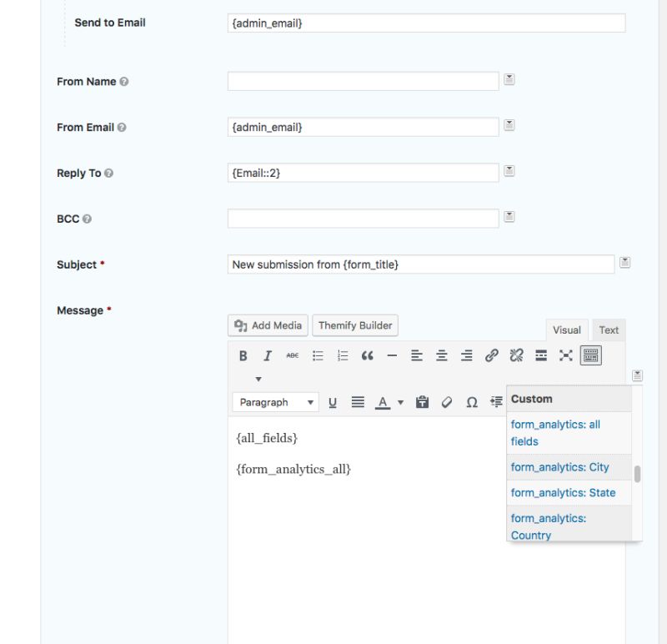Open the tag picker beside From Name field
Image resolution: width=667 pixels, height=644 pixels.
508,80
